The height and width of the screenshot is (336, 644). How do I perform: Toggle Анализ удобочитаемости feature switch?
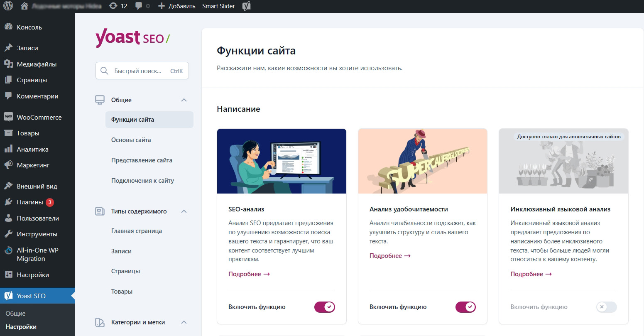465,307
